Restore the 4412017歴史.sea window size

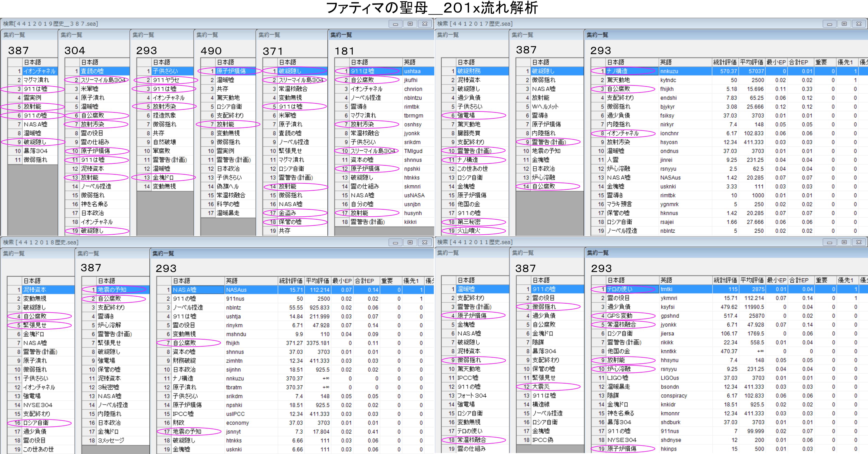tap(844, 24)
